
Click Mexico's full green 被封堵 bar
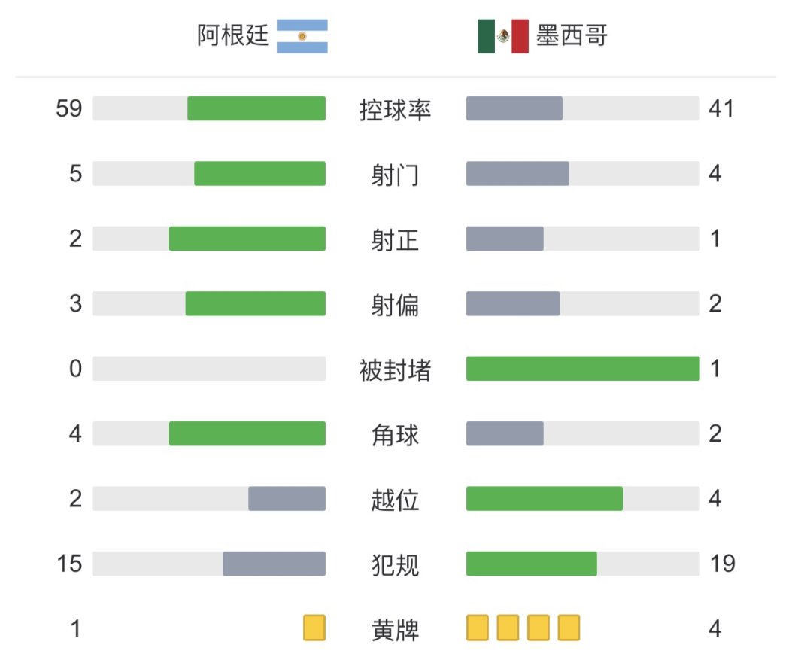[583, 369]
